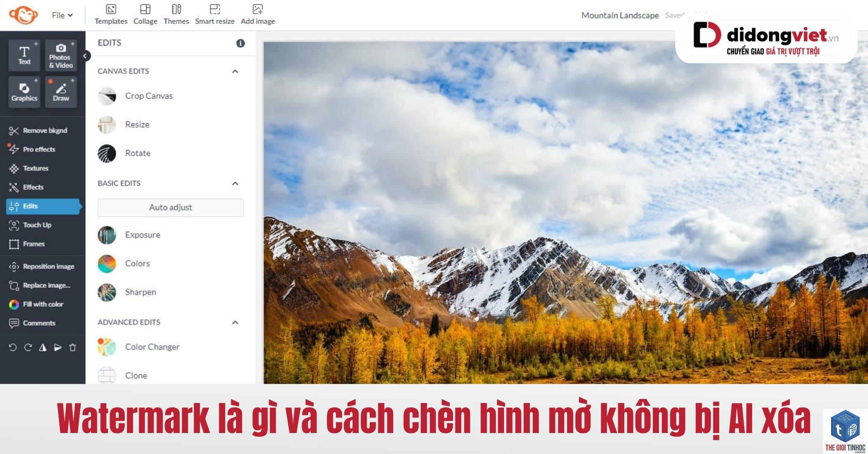Open the Colors edit
Viewport: 868px width, 454px height.
click(124, 264)
